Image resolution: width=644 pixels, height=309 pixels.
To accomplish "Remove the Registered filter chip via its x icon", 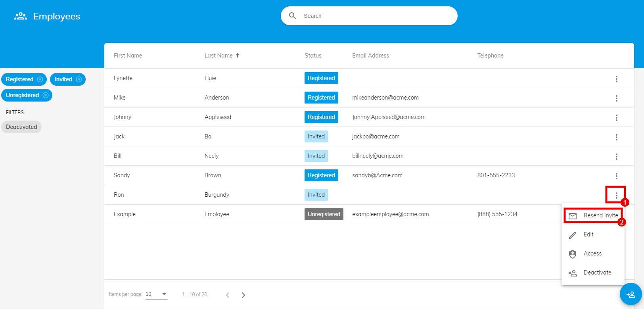I will [x=40, y=79].
